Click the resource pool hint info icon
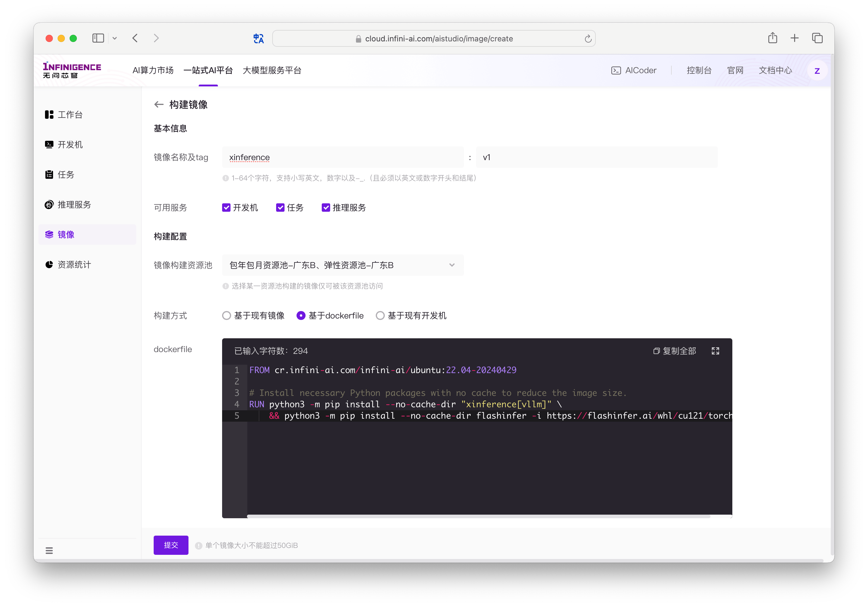This screenshot has height=607, width=868. pyautogui.click(x=226, y=286)
